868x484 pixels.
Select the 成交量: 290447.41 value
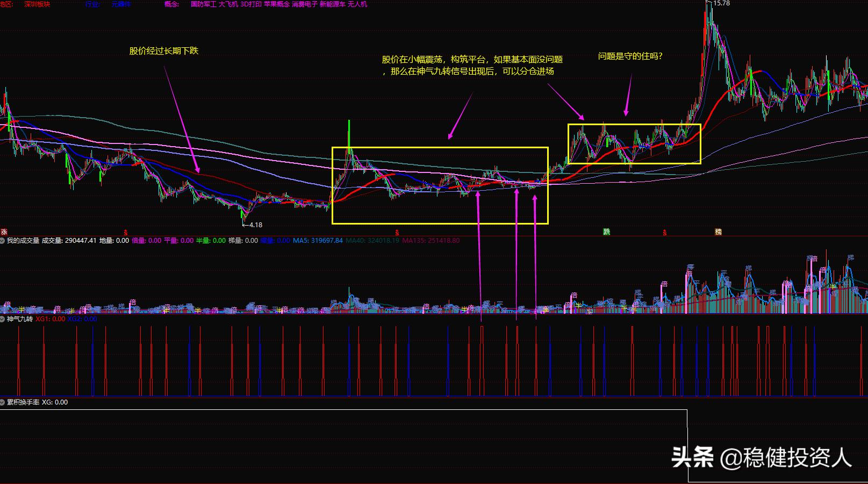click(69, 241)
